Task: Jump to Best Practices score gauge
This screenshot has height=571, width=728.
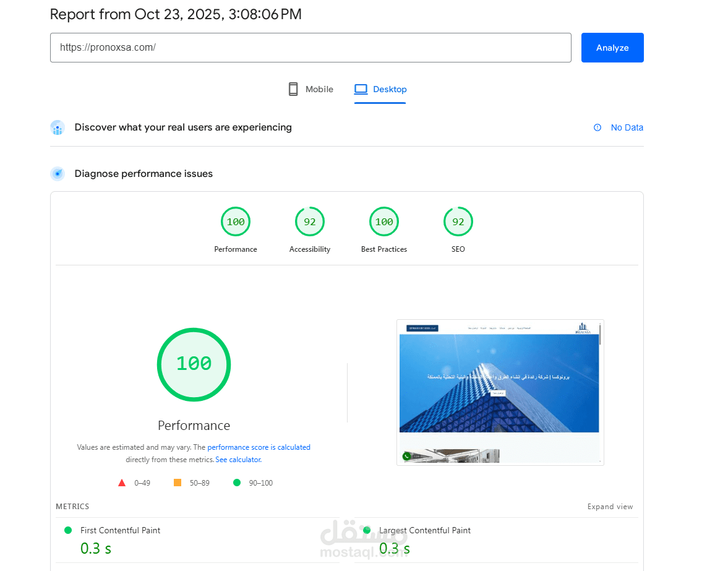Action: point(384,222)
